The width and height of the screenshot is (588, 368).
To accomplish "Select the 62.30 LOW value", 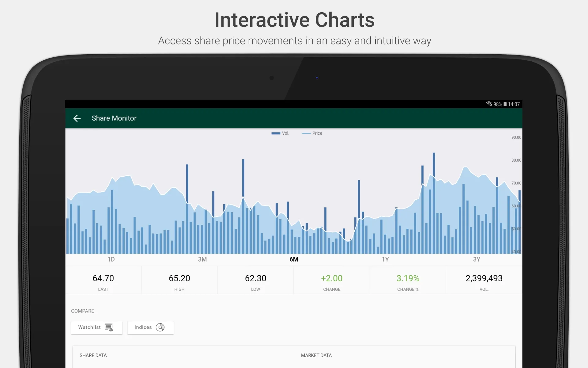I will click(255, 278).
